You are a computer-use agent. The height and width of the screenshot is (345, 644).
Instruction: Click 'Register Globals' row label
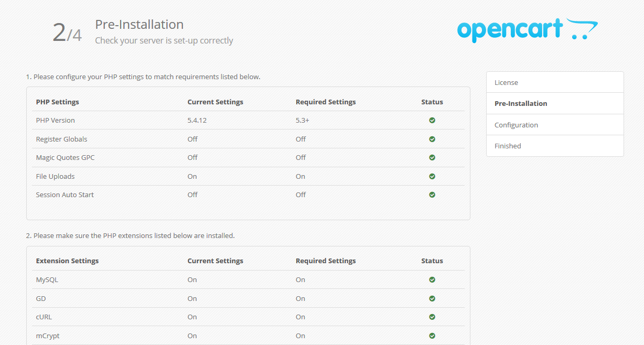point(62,139)
